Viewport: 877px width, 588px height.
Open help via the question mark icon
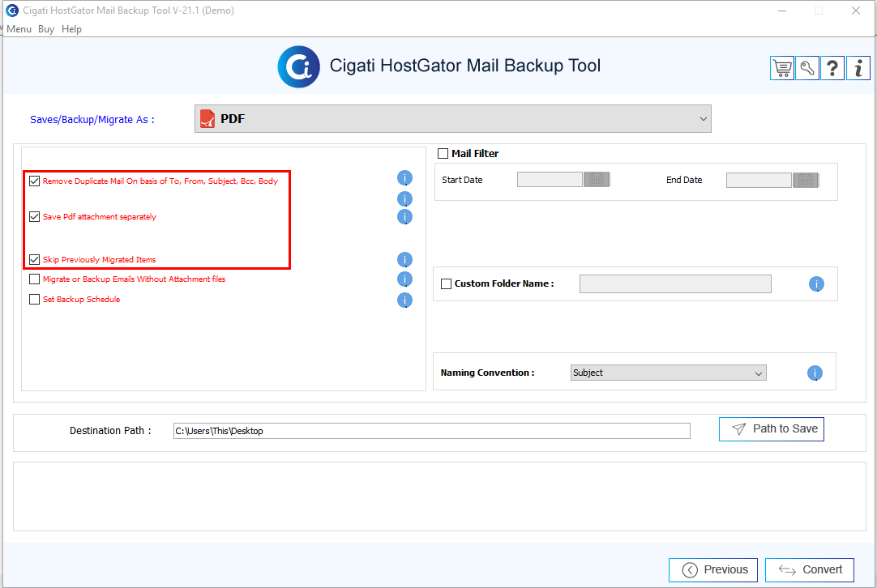point(832,68)
